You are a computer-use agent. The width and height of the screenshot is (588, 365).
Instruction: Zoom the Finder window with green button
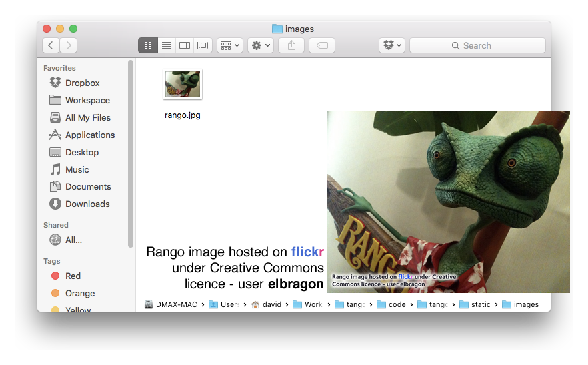pos(73,29)
